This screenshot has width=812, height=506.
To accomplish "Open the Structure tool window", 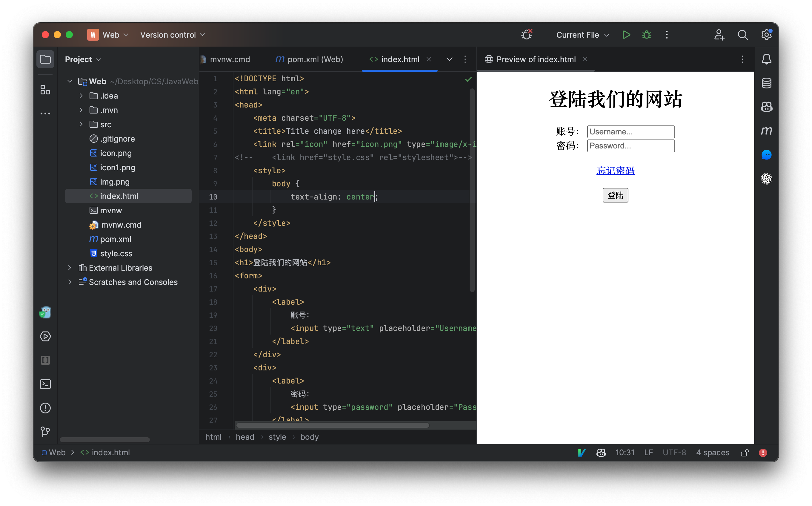I will (x=45, y=90).
